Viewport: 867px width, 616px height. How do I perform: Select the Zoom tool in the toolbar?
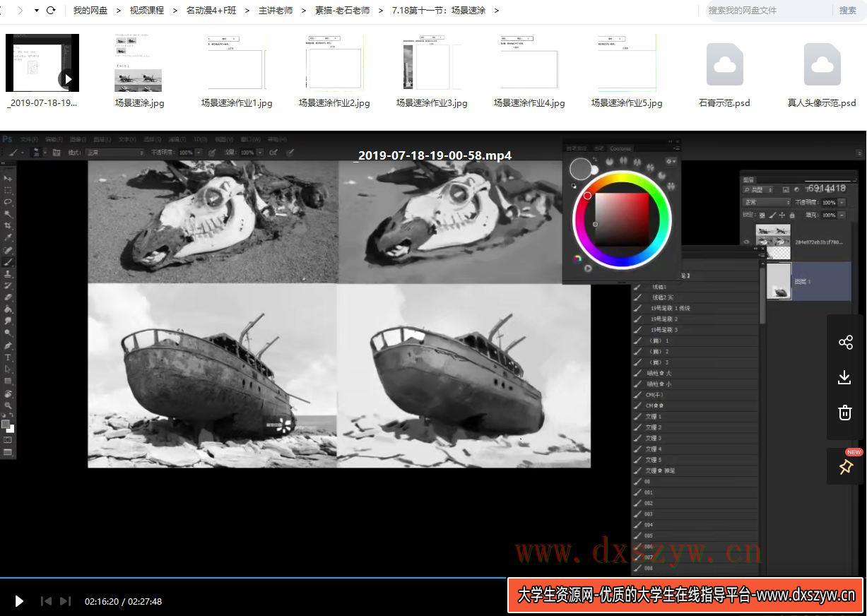8,405
